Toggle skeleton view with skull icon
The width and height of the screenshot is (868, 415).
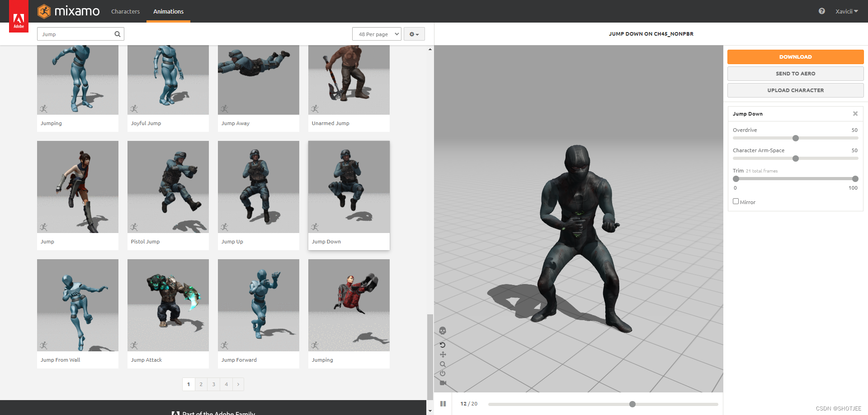pos(443,331)
